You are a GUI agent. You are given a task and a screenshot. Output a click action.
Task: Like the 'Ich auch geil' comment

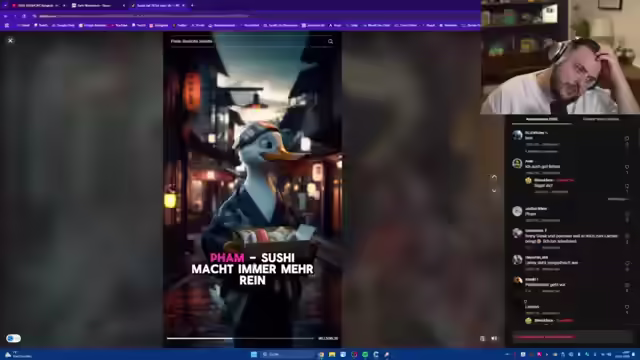tap(627, 167)
